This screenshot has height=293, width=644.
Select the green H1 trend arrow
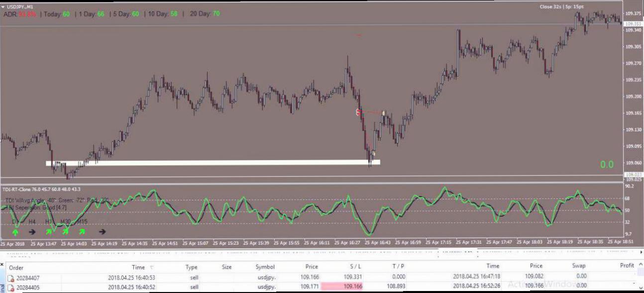49,231
